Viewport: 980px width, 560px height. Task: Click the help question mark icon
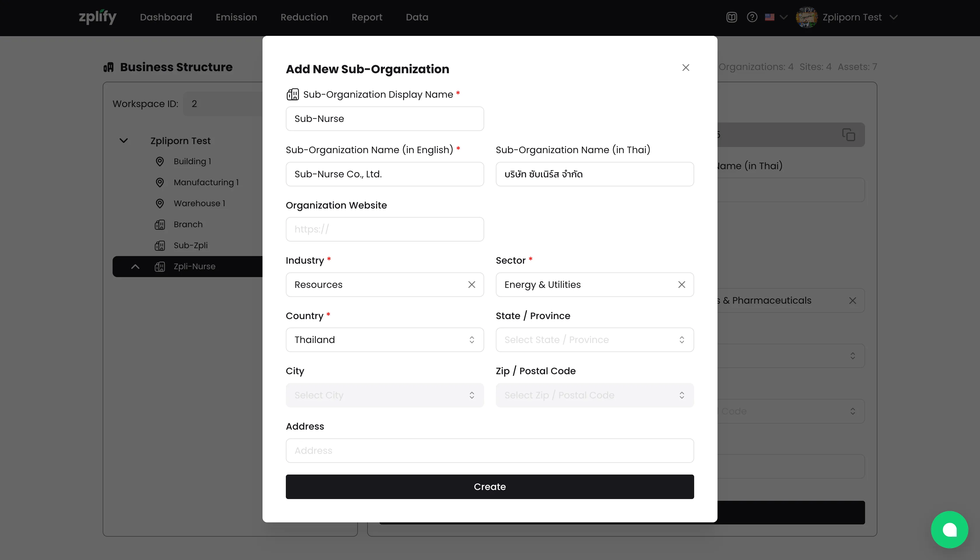click(752, 17)
